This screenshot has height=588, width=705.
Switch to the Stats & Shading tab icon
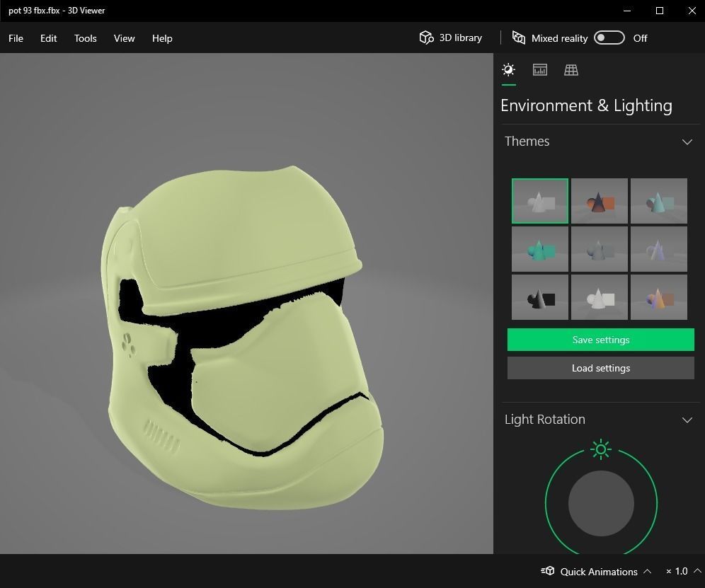[540, 69]
